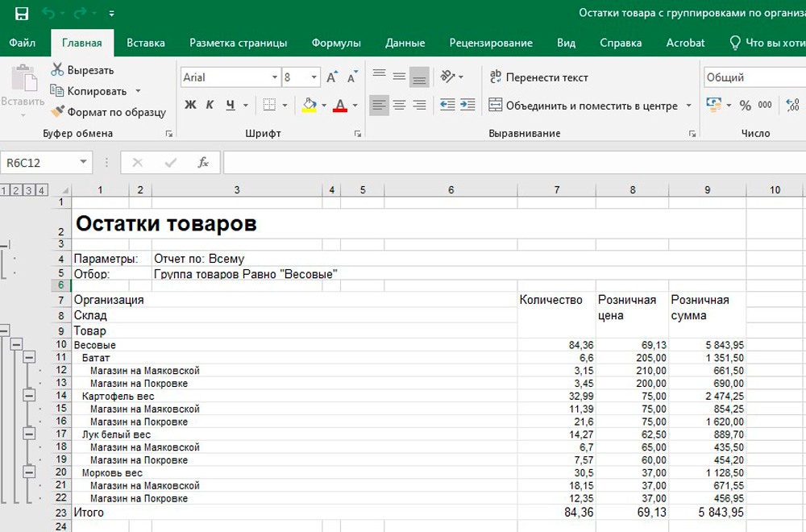The width and height of the screenshot is (806, 532).
Task: Open the Вставка ribbon tab
Action: (x=146, y=43)
